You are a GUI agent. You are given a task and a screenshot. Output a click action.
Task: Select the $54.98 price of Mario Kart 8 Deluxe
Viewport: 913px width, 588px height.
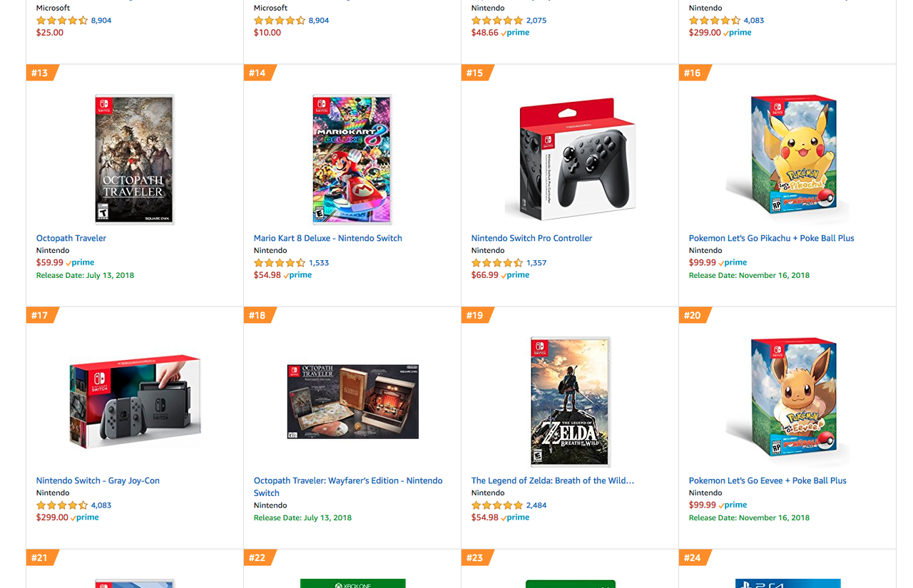(267, 275)
